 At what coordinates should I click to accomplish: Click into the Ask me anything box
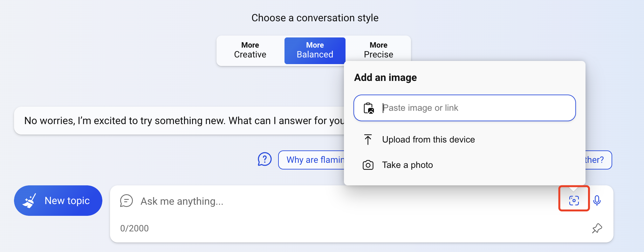click(318, 201)
